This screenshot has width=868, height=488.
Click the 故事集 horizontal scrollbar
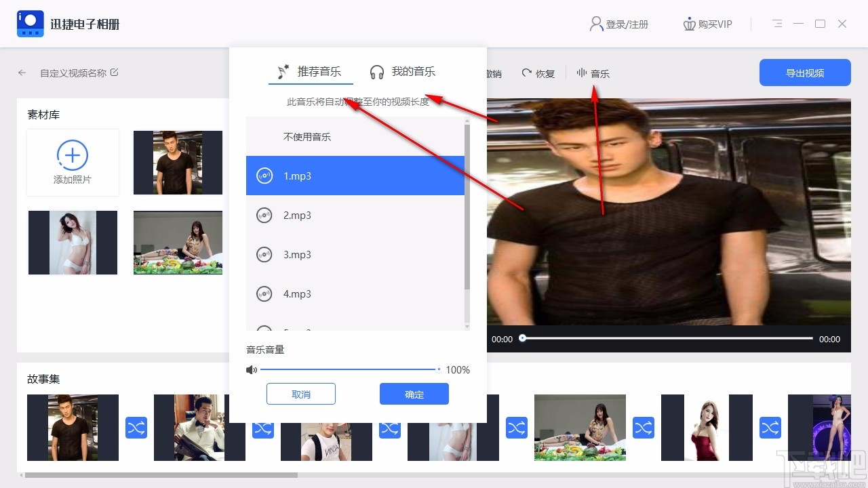[x=161, y=475]
